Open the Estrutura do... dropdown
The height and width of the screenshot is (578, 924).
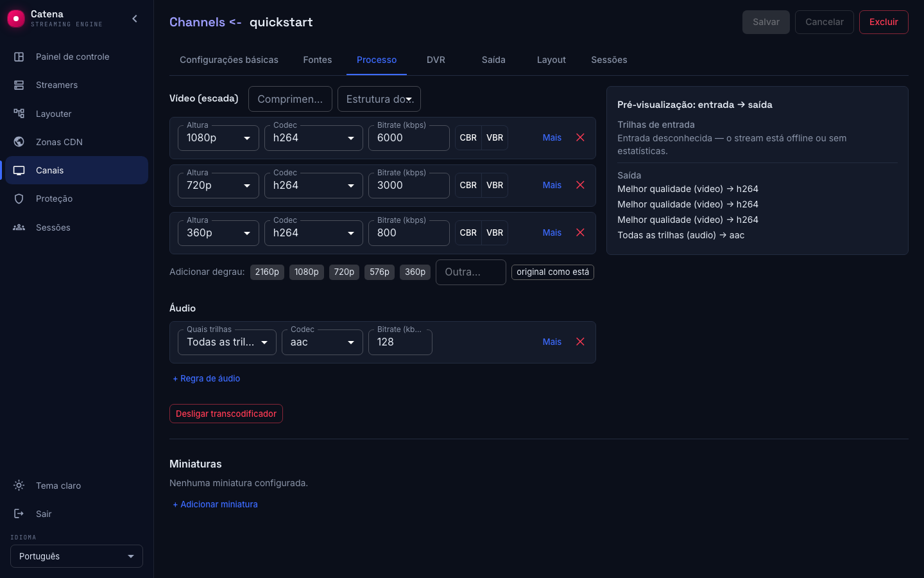click(x=379, y=99)
